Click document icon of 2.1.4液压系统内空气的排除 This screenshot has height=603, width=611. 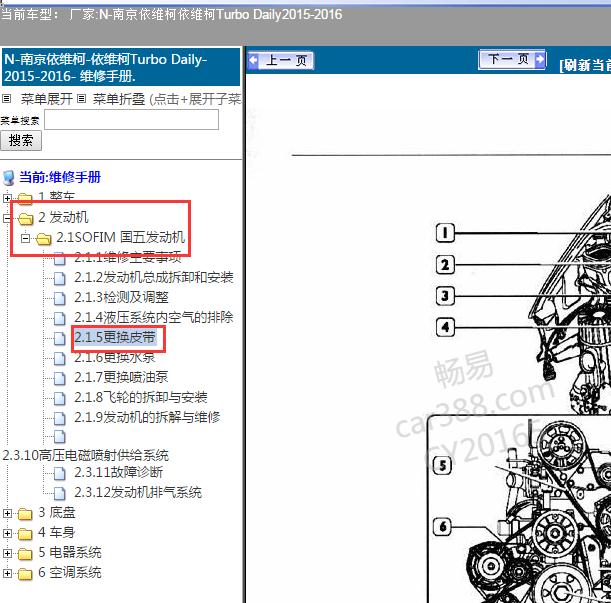tap(60, 318)
